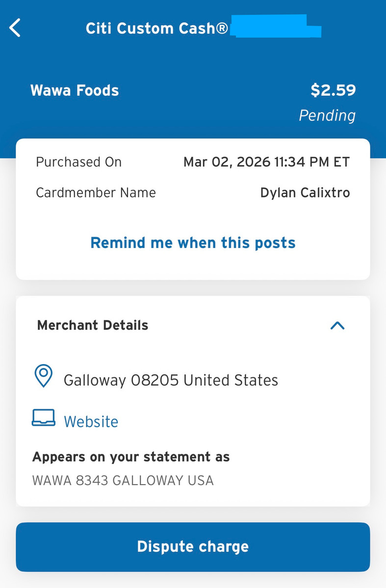Click the Citi Custom Cash title
Viewport: 386px width, 588px height.
point(156,28)
